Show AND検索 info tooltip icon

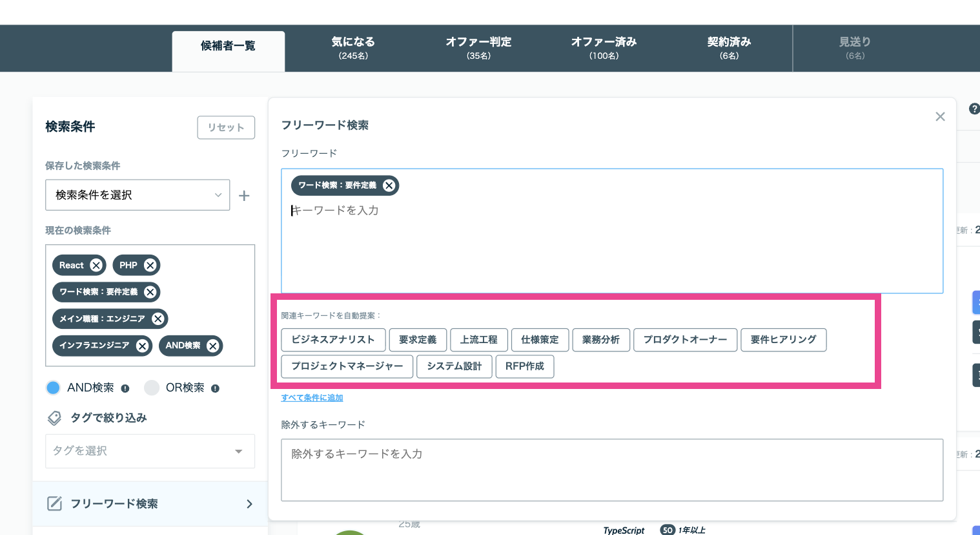[125, 388]
